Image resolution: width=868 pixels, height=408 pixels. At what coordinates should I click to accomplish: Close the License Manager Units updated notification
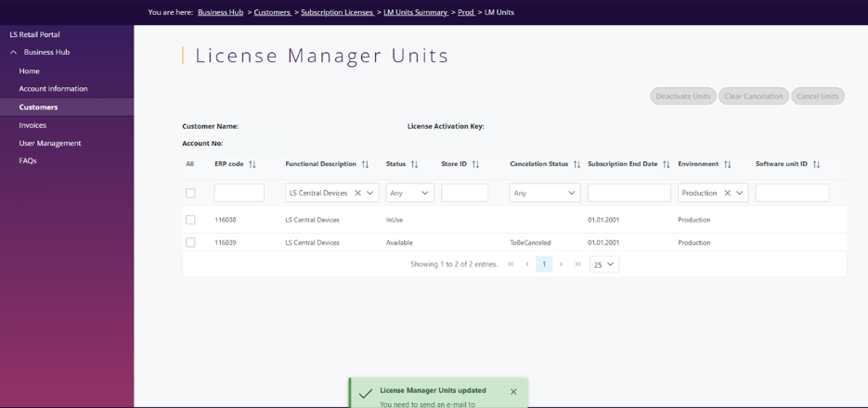[x=513, y=392]
